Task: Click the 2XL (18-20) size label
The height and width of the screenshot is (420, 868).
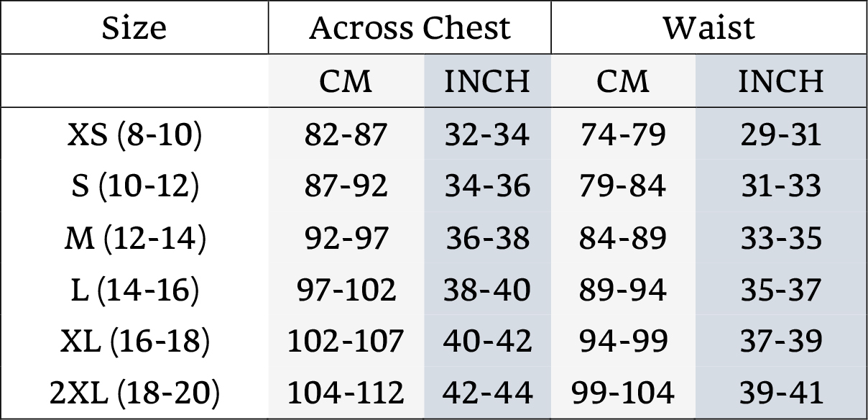Action: (x=134, y=393)
